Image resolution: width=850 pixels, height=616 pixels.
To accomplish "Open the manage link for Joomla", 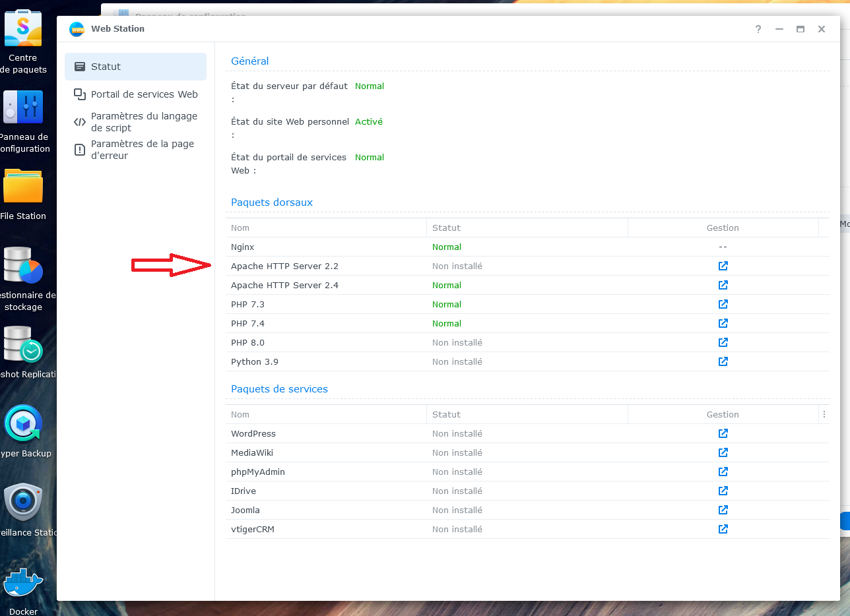I will (x=723, y=510).
